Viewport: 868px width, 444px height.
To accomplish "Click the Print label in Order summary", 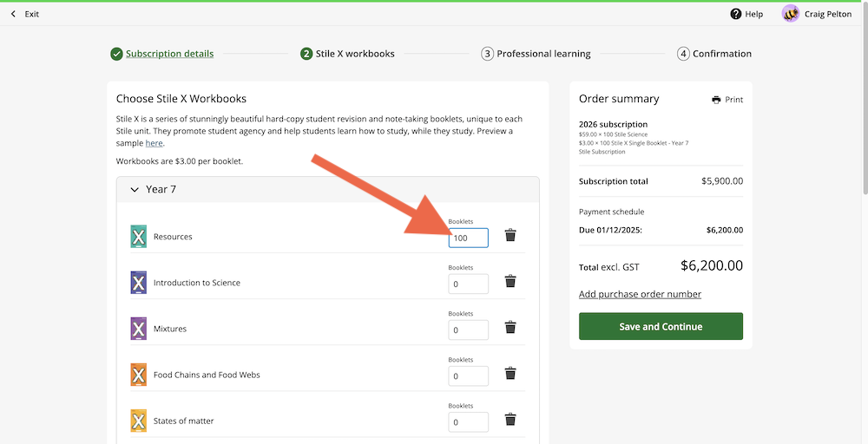I will pos(733,100).
